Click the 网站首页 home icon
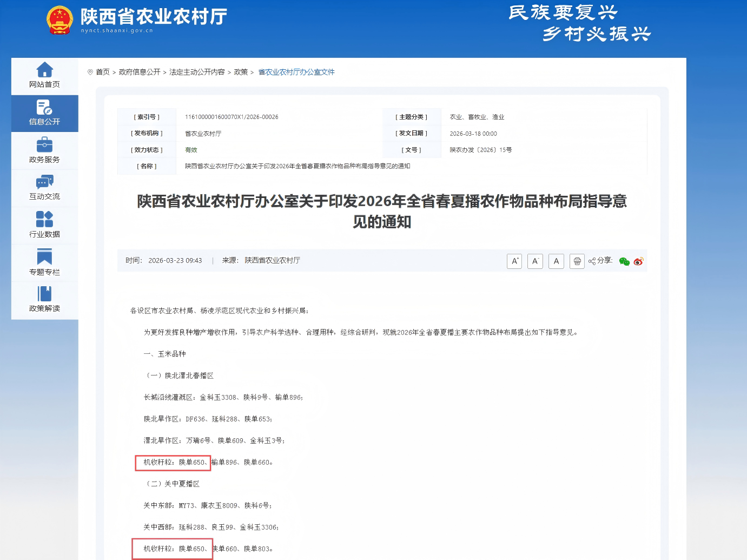Viewport: 747px width, 560px height. pyautogui.click(x=44, y=70)
